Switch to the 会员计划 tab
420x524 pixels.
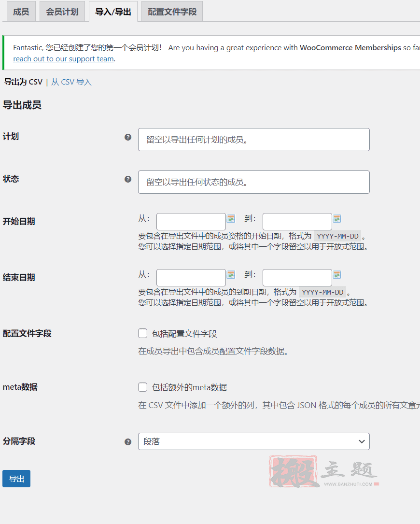[x=62, y=12]
